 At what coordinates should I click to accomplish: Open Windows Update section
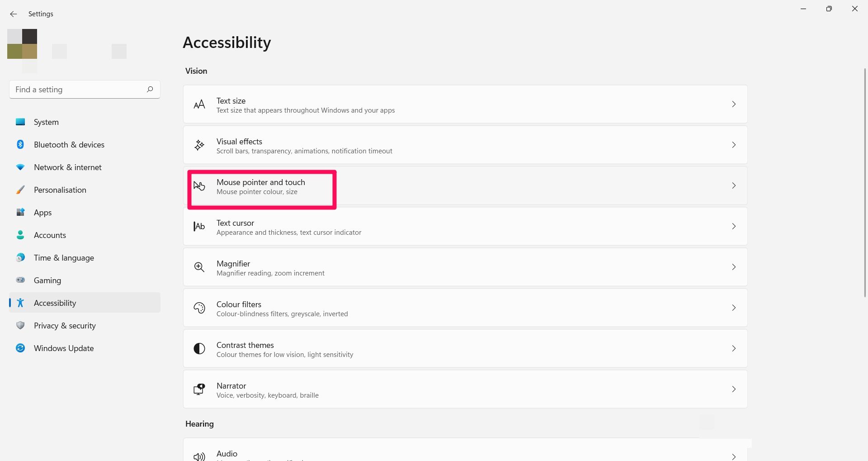[x=64, y=348]
